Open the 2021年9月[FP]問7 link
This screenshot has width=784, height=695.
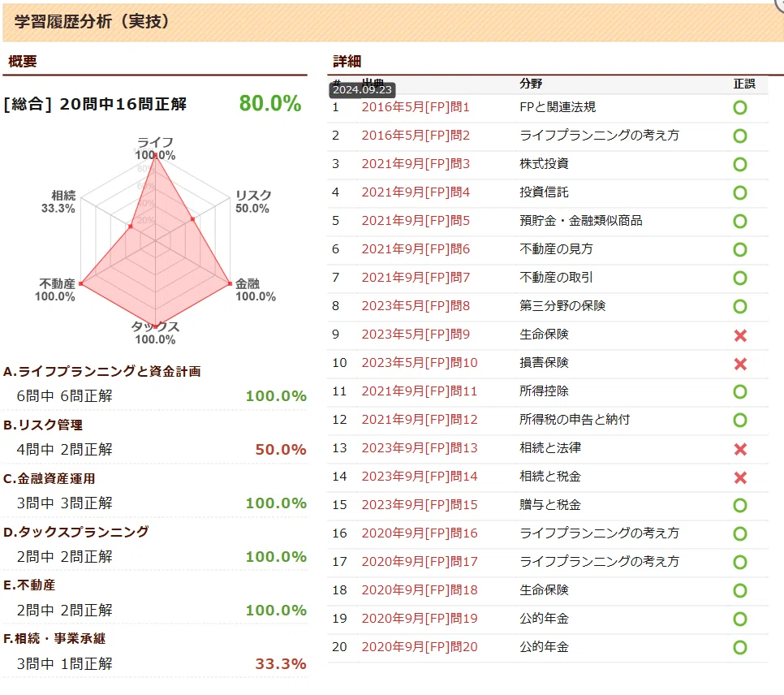pyautogui.click(x=416, y=278)
